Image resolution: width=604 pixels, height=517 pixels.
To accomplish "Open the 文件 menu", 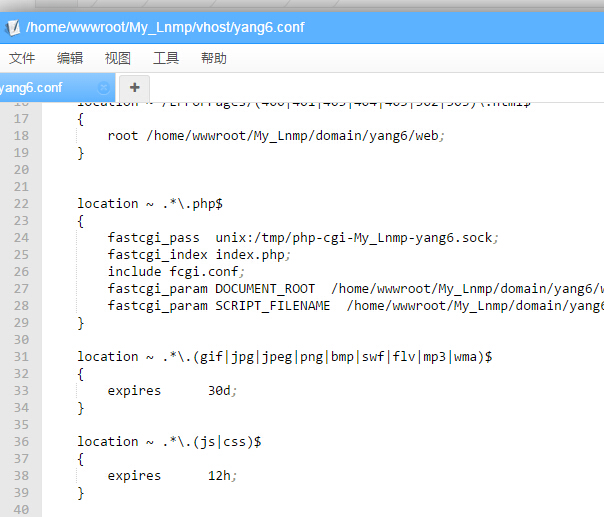I will coord(22,58).
